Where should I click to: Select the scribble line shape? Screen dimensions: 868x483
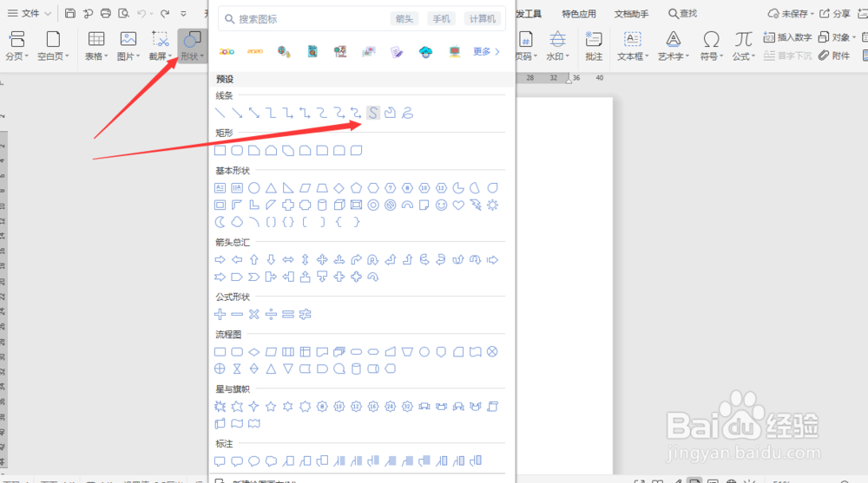click(x=407, y=113)
